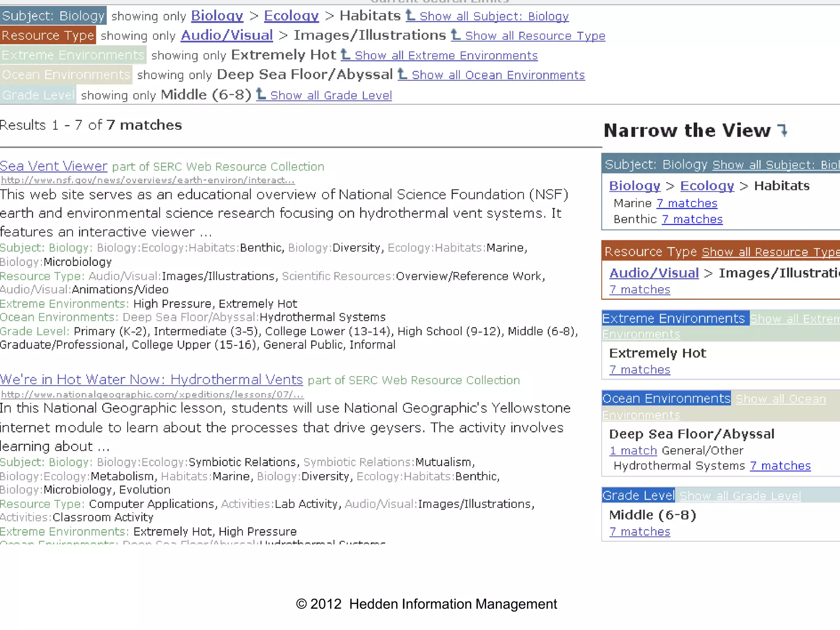Image resolution: width=840 pixels, height=630 pixels.
Task: Click Show all Ocean Environments in the sidebar header
Action: coord(714,407)
